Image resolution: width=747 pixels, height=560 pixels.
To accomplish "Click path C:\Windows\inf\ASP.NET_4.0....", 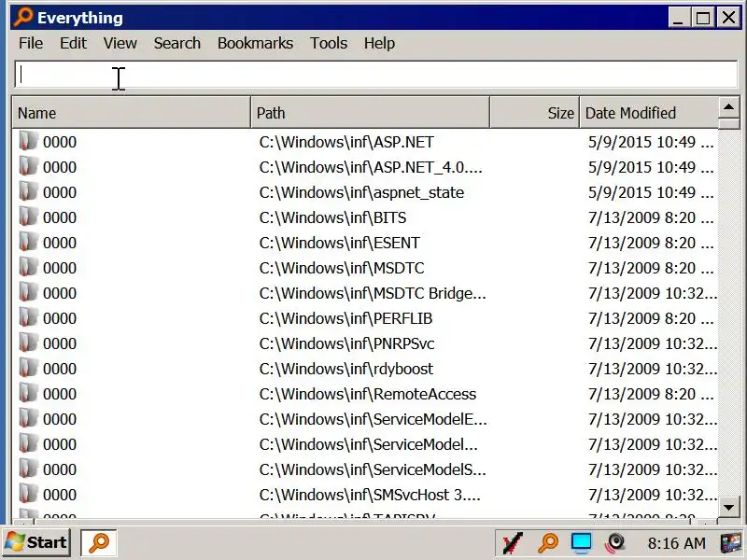I will (371, 167).
